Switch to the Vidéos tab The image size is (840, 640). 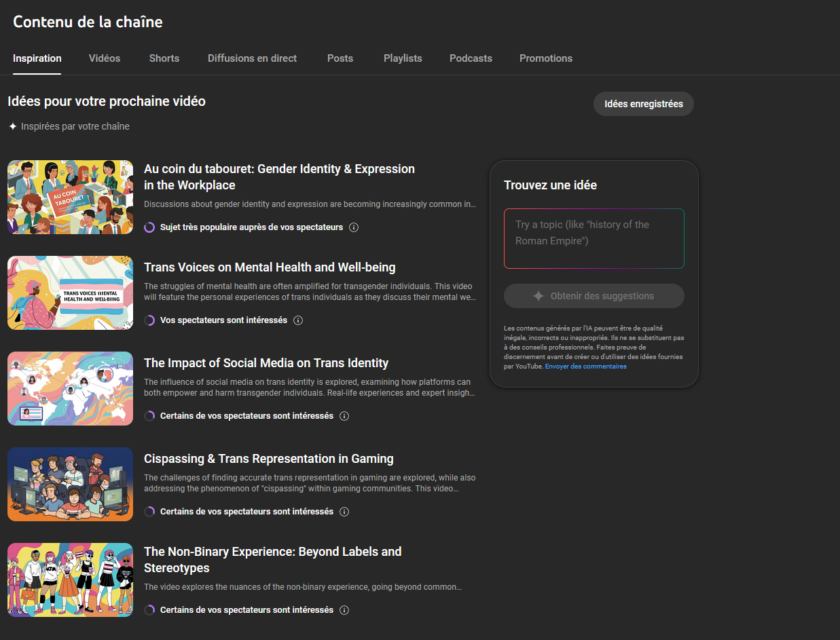[x=105, y=58]
